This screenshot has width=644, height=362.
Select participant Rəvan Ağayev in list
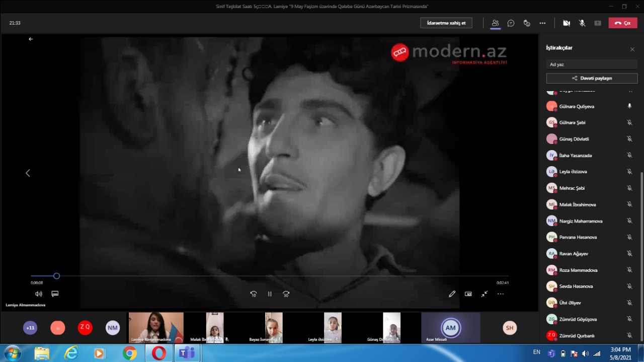pos(590,253)
